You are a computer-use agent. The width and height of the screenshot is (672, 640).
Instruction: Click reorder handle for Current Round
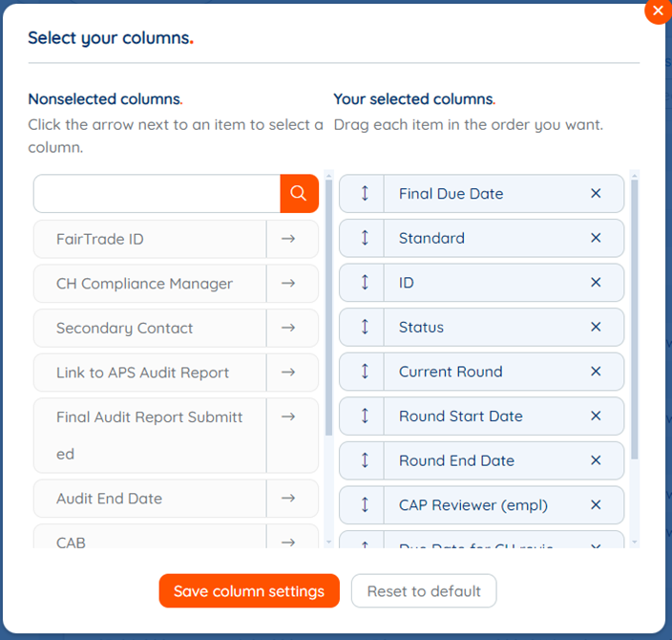coord(365,372)
